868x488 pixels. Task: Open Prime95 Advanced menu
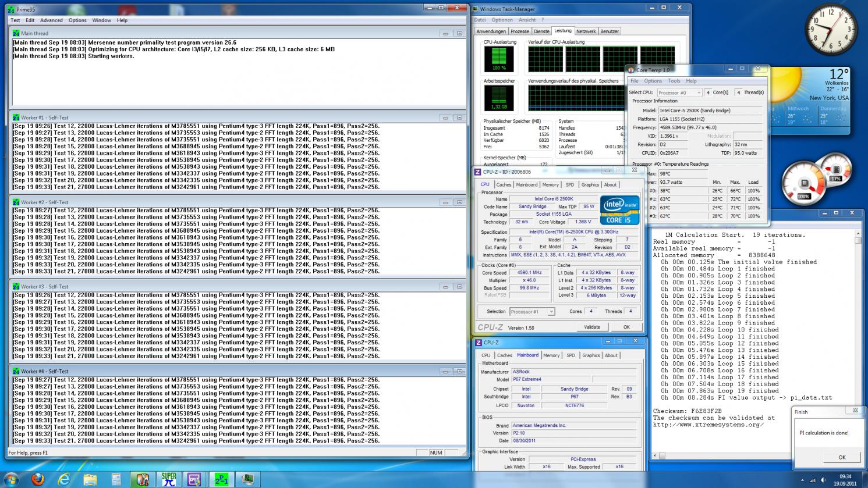(x=51, y=20)
